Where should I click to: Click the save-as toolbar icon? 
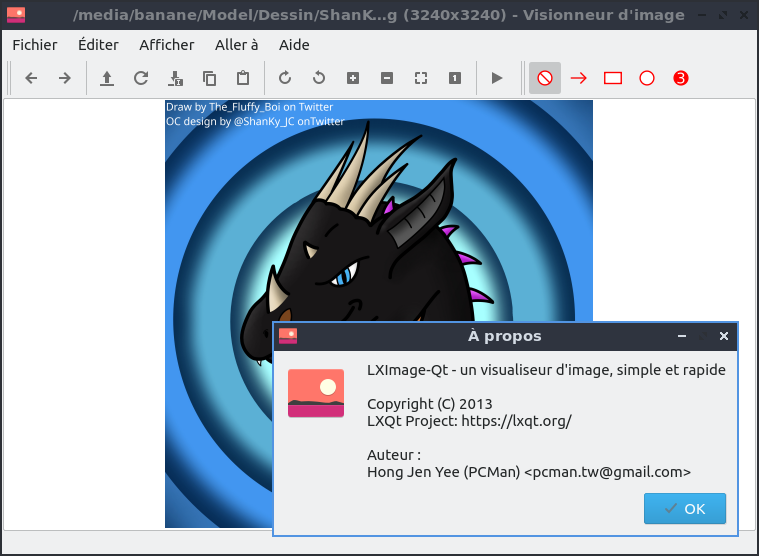click(x=175, y=78)
